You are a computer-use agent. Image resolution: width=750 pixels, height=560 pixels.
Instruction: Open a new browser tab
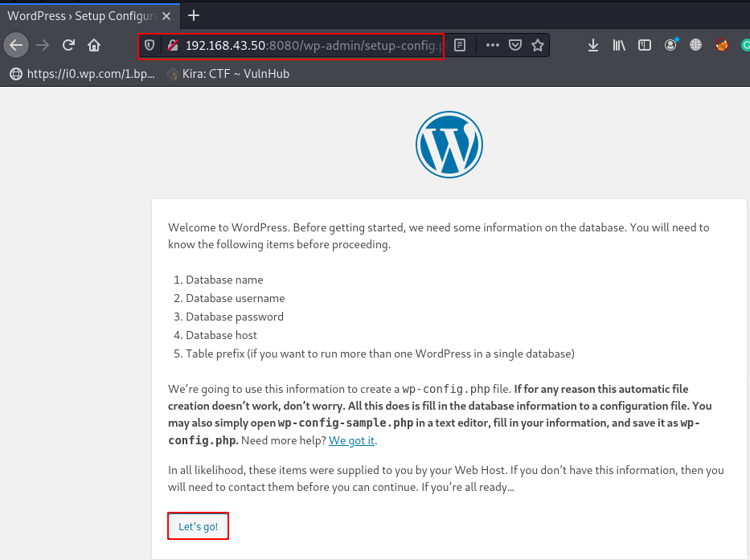(x=194, y=16)
